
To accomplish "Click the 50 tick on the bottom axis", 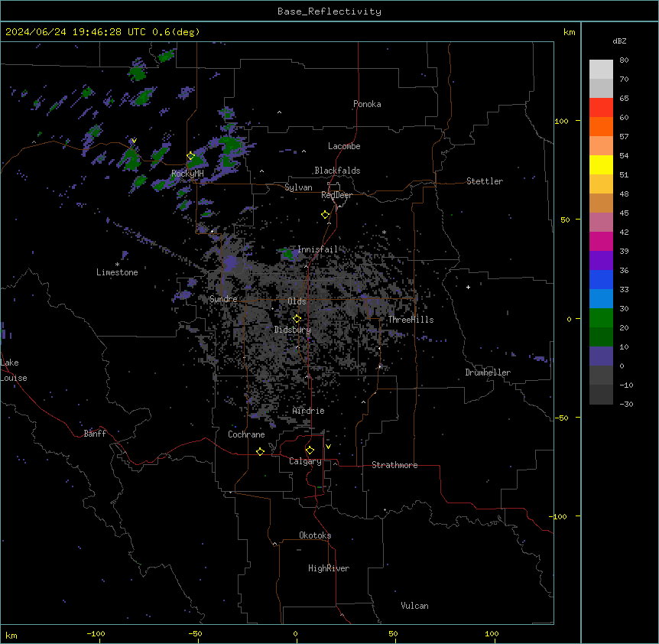I will (393, 633).
